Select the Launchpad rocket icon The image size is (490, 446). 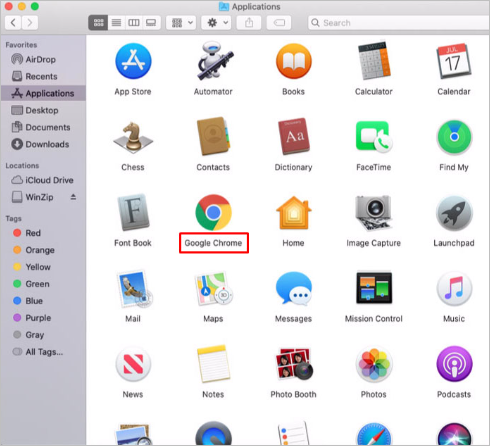tap(454, 213)
